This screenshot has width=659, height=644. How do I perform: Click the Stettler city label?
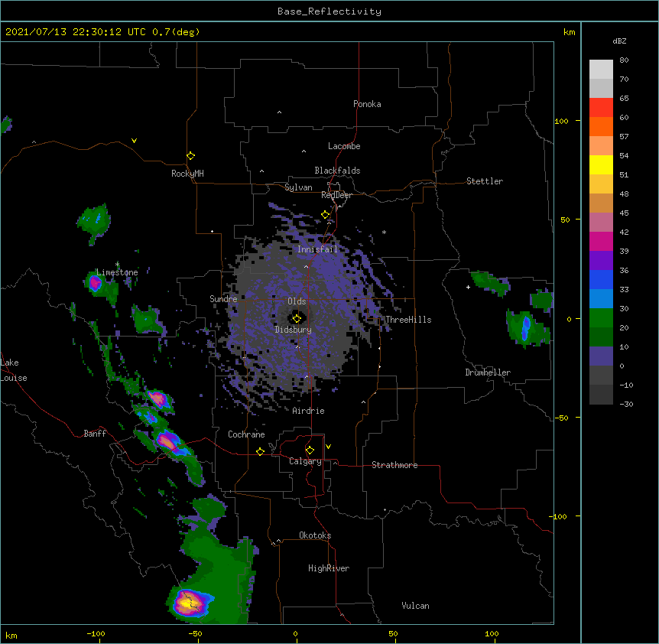point(485,181)
